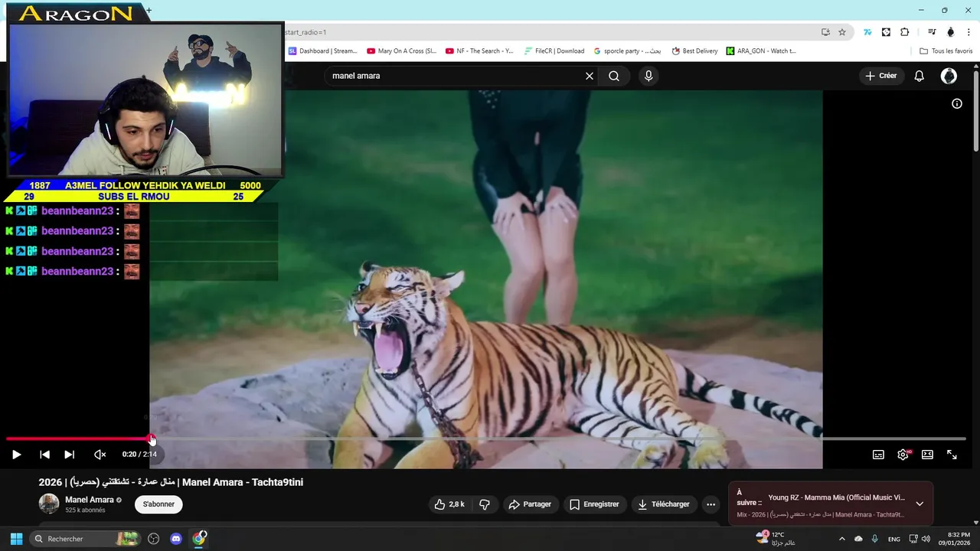Open the Windows Start menu

pyautogui.click(x=15, y=539)
